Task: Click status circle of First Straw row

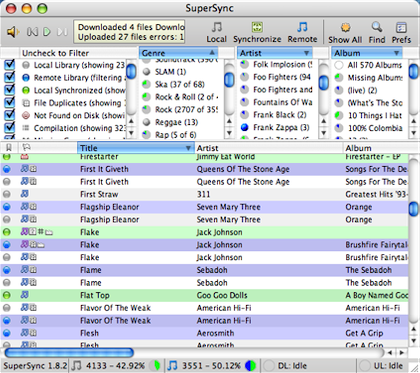Action: 6,194
